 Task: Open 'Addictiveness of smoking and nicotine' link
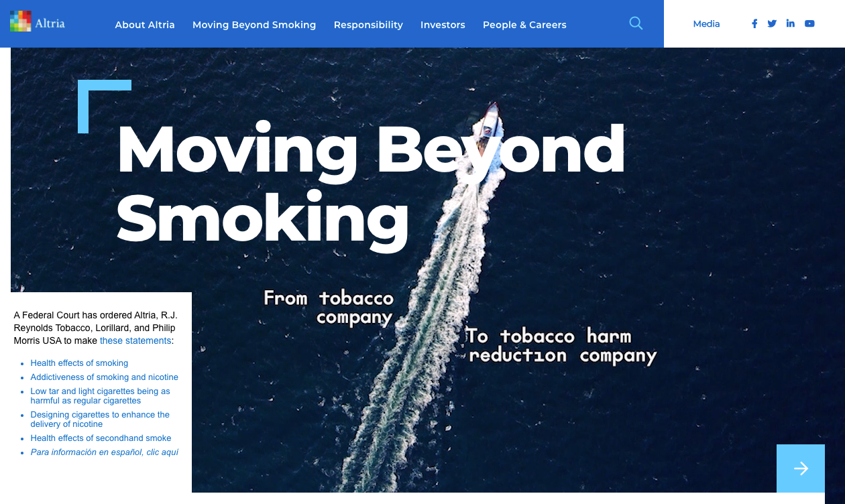[104, 377]
